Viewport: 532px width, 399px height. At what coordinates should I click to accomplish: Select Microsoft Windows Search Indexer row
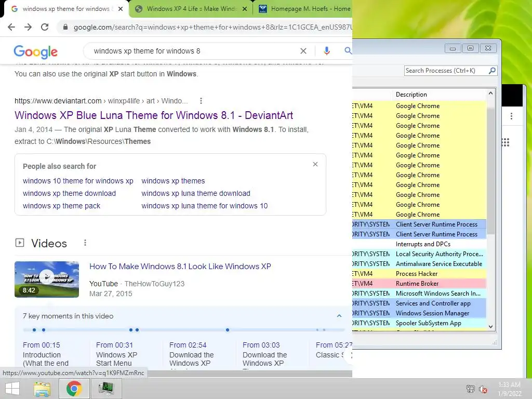pyautogui.click(x=419, y=293)
